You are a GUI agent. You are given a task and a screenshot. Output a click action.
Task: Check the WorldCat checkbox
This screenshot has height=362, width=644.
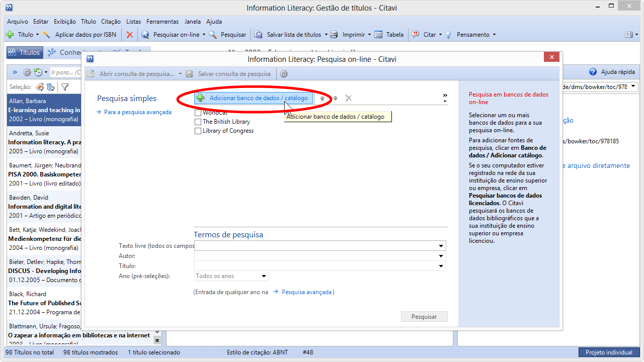[198, 113]
